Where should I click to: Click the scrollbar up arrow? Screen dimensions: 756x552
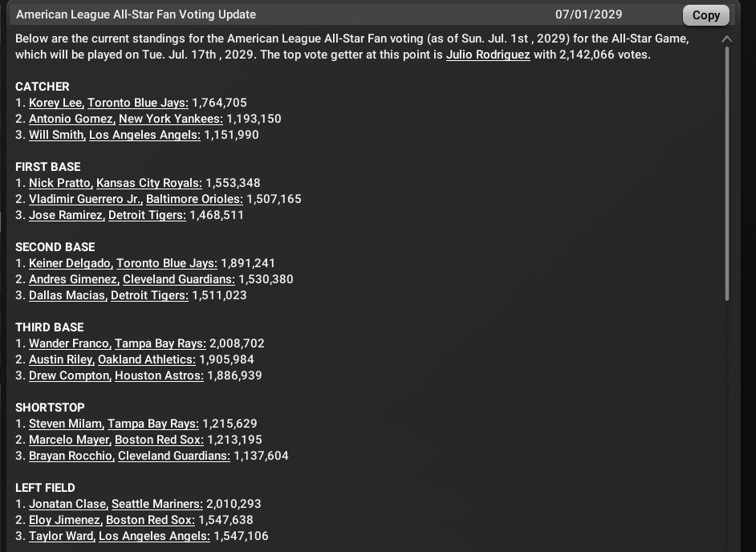tap(726, 39)
